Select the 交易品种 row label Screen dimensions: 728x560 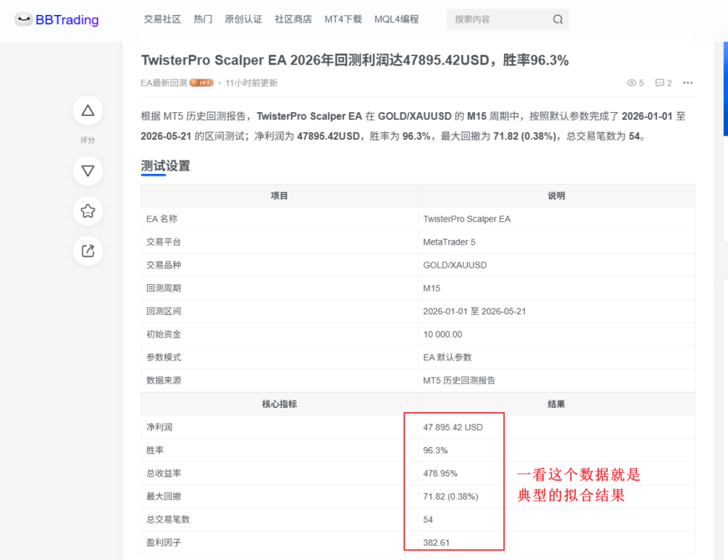(164, 265)
